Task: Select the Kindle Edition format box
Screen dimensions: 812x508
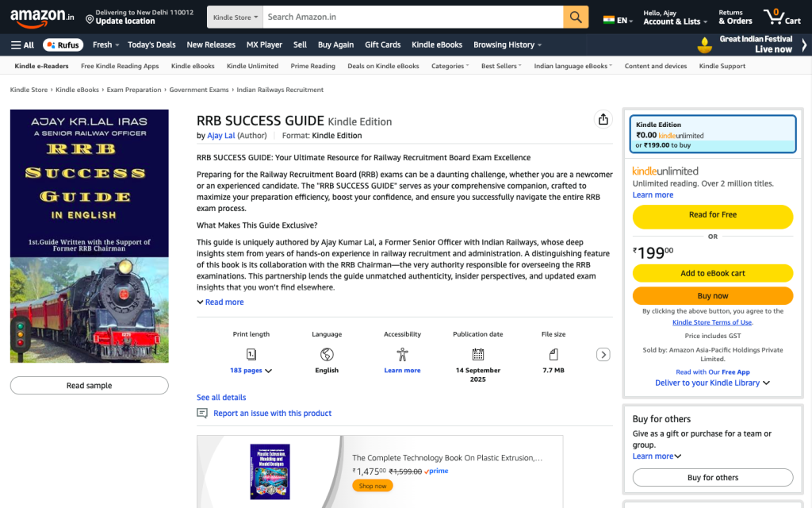Action: pos(712,134)
